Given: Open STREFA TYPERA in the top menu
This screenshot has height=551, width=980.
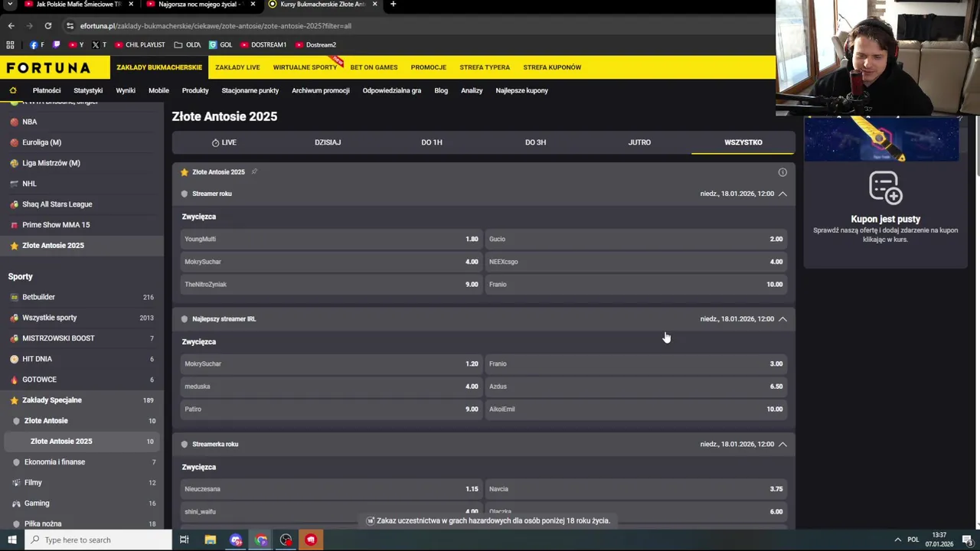Looking at the screenshot, I should [485, 67].
